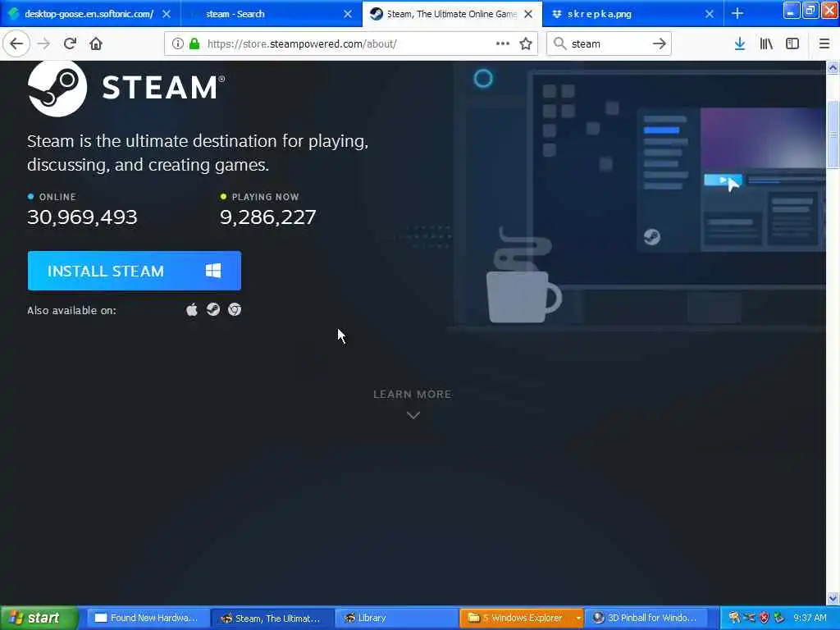840x630 pixels.
Task: Click the forward navigation arrow
Action: (x=44, y=43)
